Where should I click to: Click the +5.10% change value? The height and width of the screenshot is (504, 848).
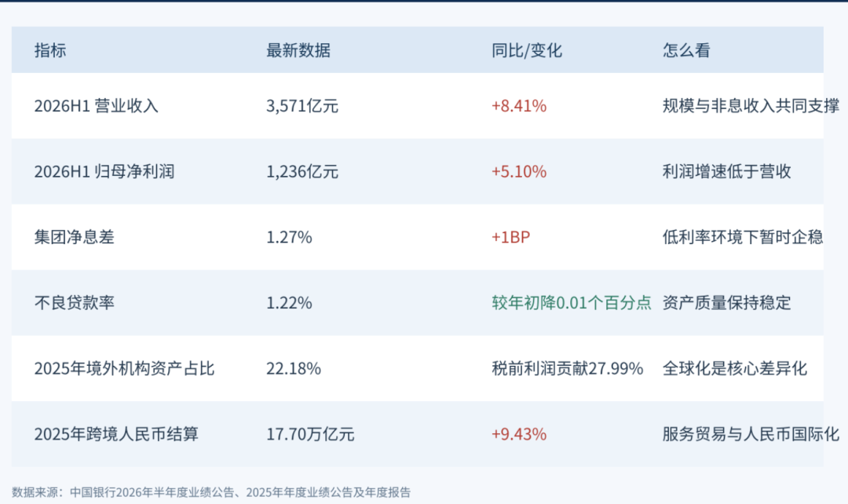click(x=519, y=171)
